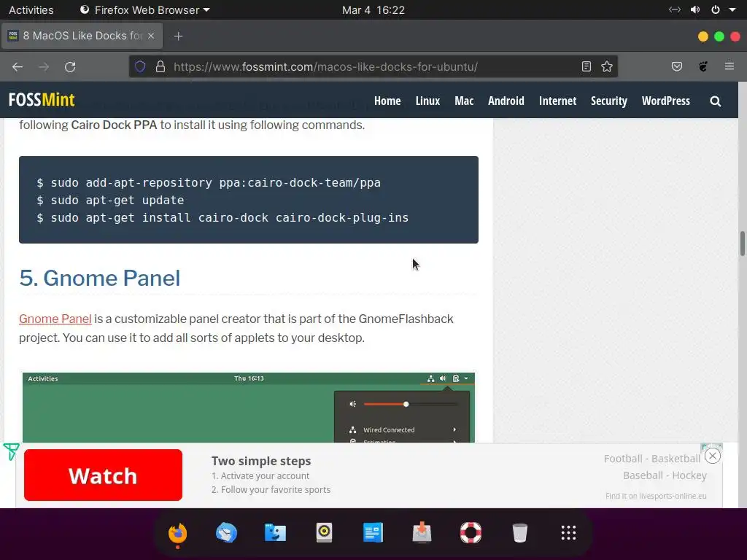Show applications grid in the dock
The width and height of the screenshot is (747, 560).
coord(568,533)
